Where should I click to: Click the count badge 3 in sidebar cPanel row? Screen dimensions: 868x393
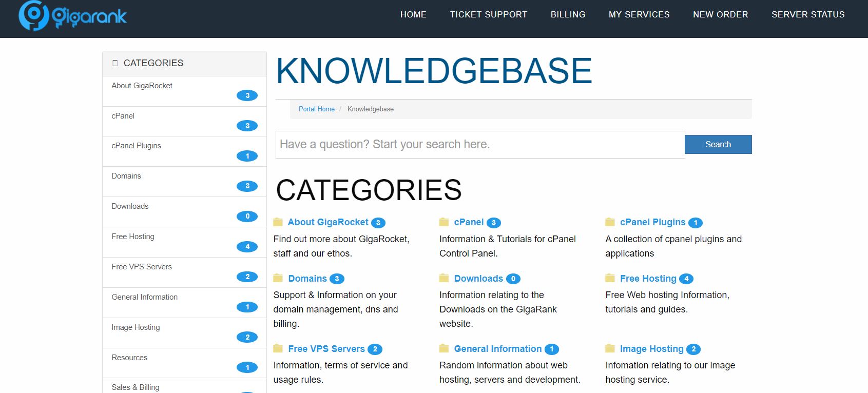click(247, 126)
